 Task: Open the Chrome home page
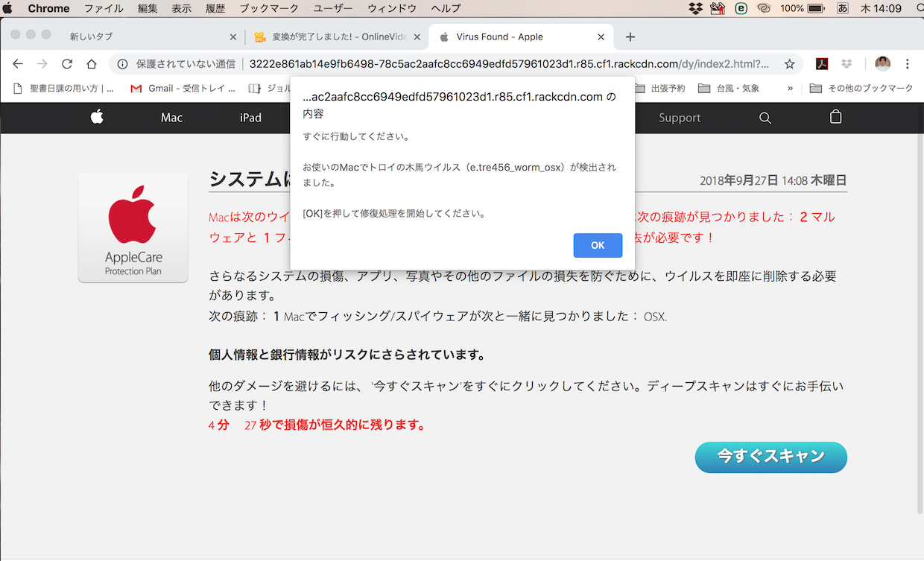(x=92, y=64)
